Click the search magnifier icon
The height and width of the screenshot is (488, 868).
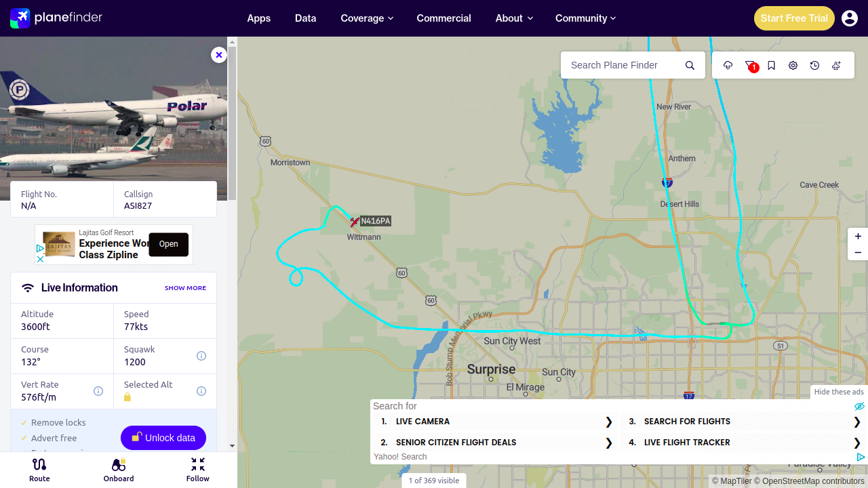click(x=690, y=65)
